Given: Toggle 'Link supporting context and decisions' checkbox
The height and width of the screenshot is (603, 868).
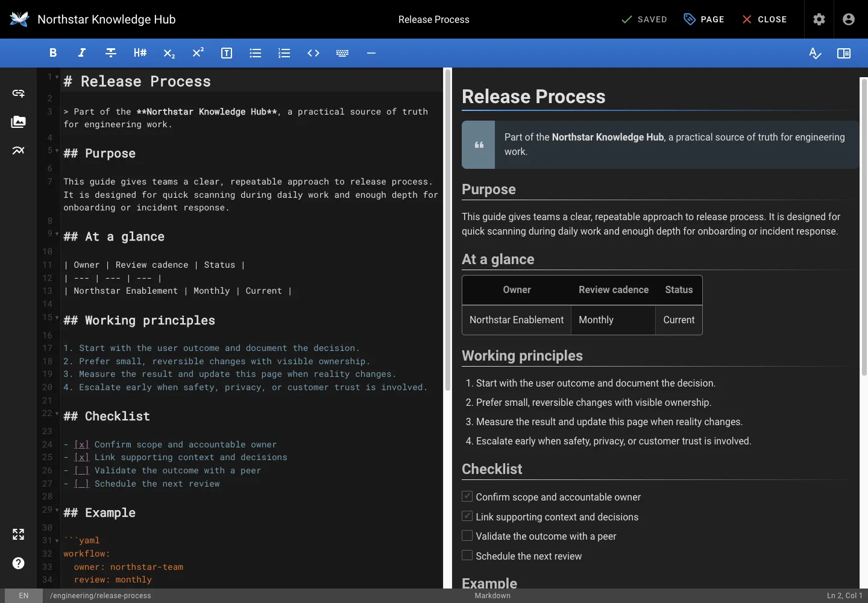Looking at the screenshot, I should (x=467, y=516).
